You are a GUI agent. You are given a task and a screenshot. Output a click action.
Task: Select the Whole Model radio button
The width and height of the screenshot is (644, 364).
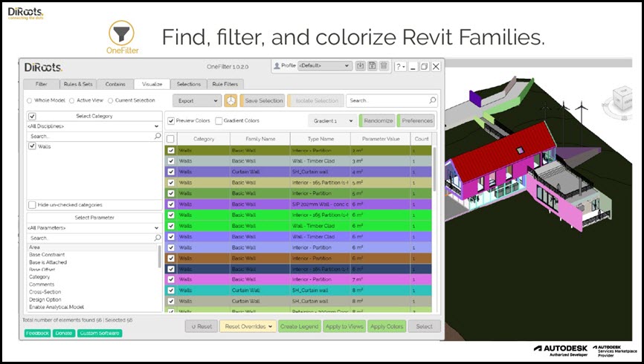point(29,100)
